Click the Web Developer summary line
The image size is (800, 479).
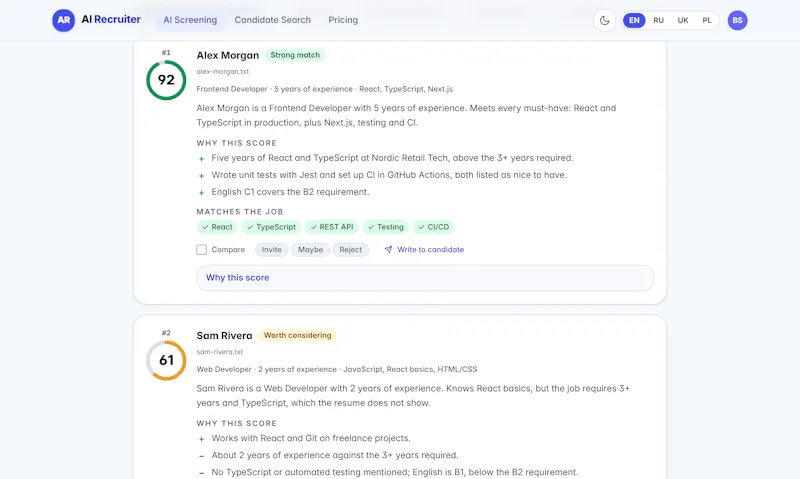click(337, 369)
